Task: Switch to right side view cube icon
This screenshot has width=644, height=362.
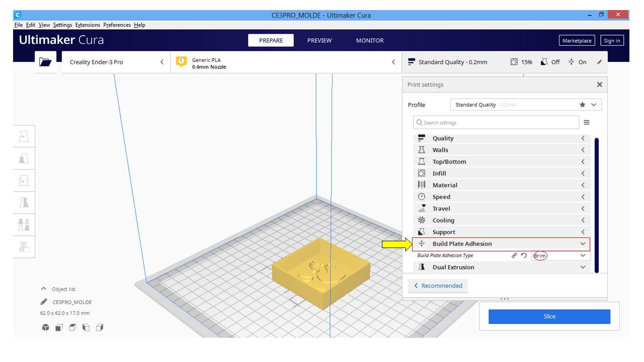Action: coord(100,327)
